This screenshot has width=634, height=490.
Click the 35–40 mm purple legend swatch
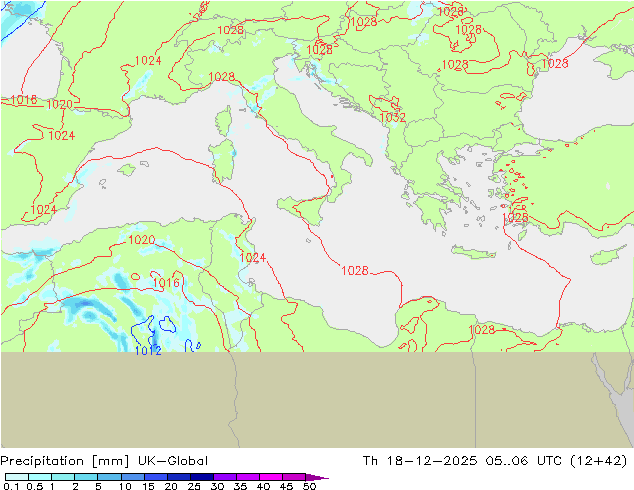pos(247,477)
